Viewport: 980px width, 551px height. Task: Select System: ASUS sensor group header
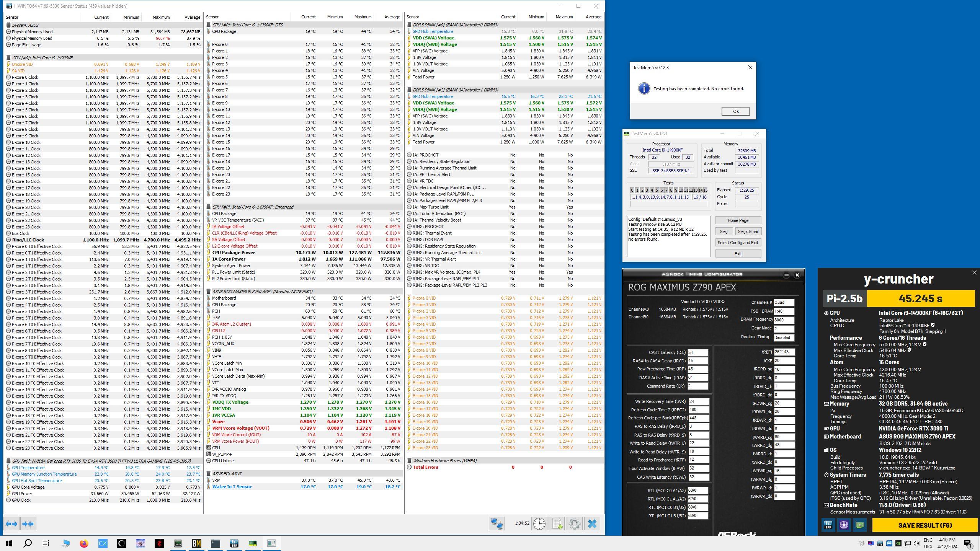tap(103, 25)
